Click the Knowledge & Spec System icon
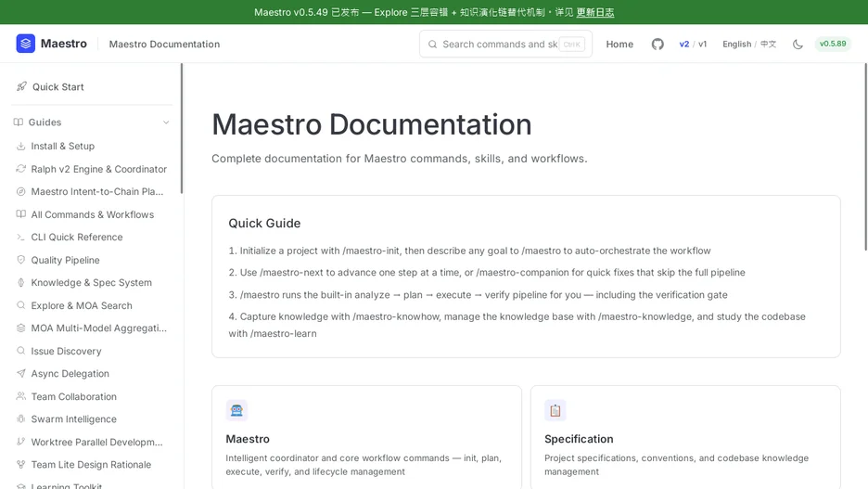The width and height of the screenshot is (868, 489). 21,282
